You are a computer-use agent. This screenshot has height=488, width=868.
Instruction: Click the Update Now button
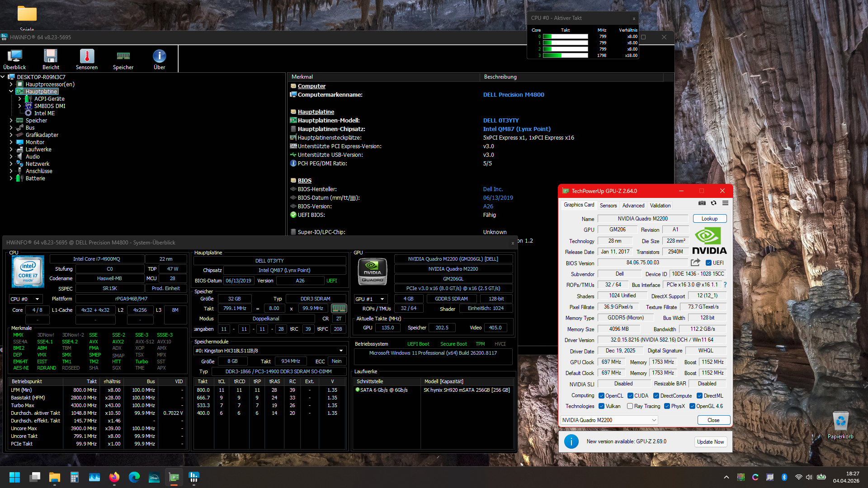[710, 442]
